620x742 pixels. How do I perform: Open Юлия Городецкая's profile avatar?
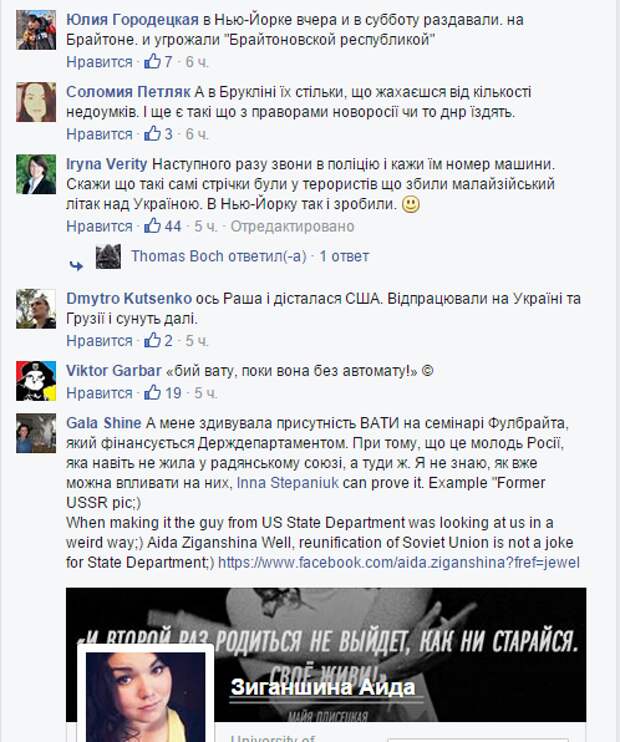36,30
